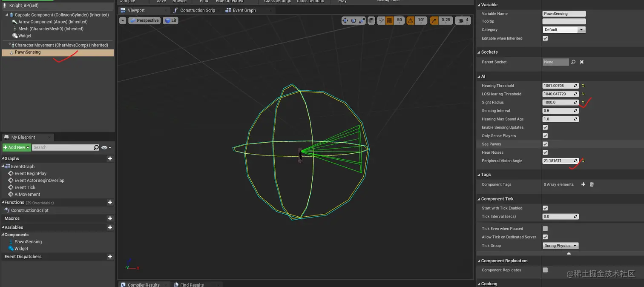
Task: Adjust camera speed icon showing 4
Action: (x=463, y=20)
